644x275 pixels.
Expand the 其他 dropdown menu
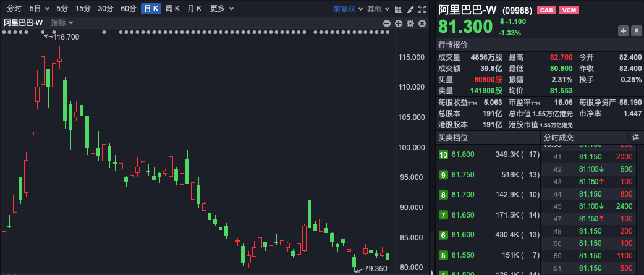377,9
